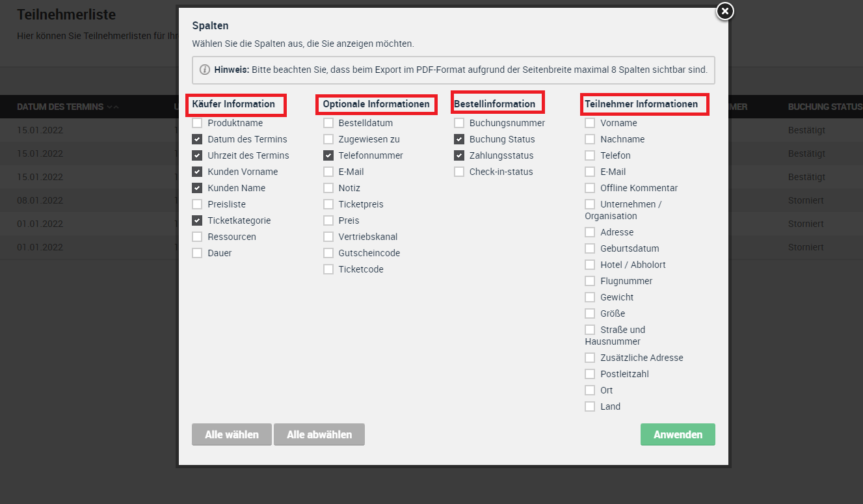Close the Spalten dialog with the X icon

pyautogui.click(x=724, y=11)
